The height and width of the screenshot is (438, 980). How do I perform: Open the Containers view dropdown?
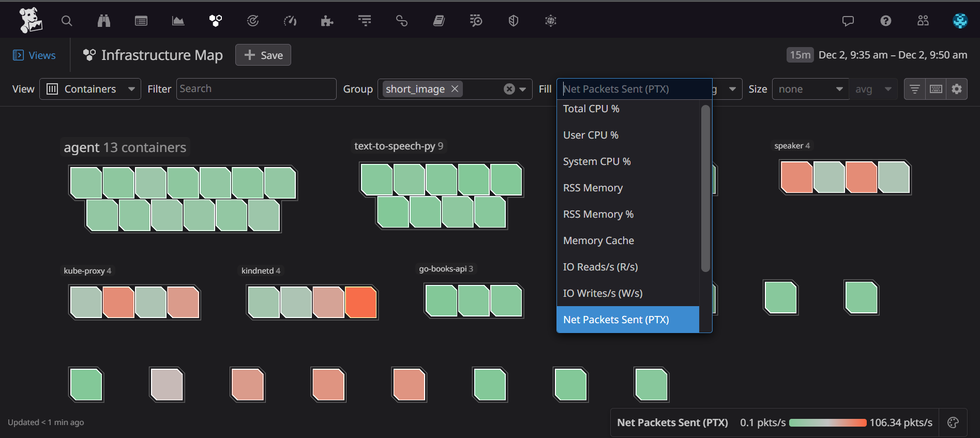point(90,89)
